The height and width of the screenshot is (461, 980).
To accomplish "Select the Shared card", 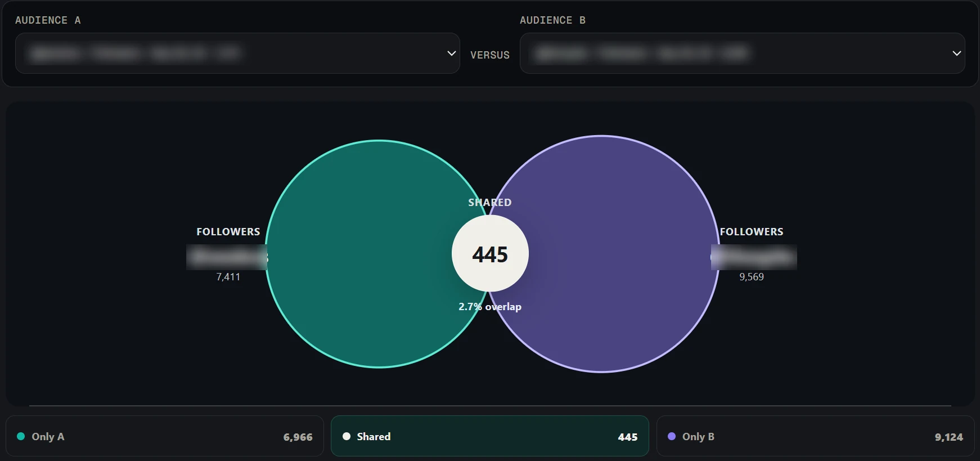I will click(x=490, y=436).
